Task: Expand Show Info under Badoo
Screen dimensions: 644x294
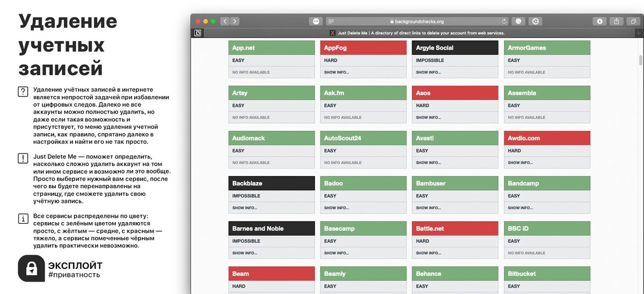Action: coord(336,208)
